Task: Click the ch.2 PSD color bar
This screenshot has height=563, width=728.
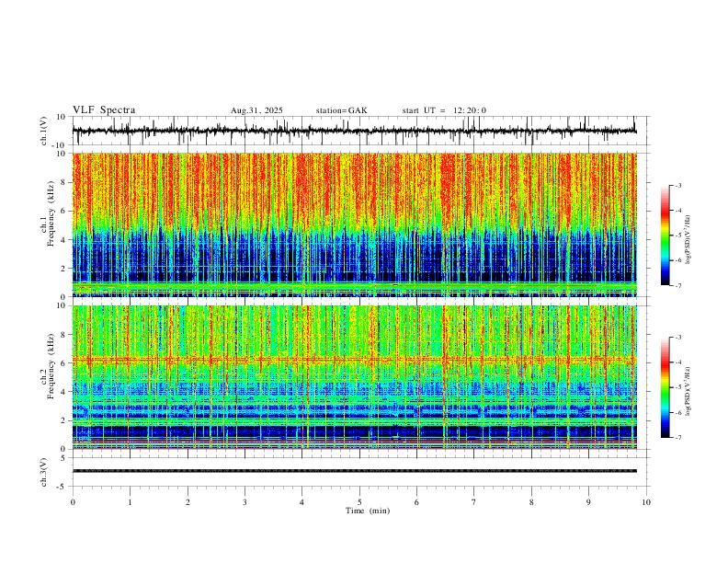Action: [665, 387]
